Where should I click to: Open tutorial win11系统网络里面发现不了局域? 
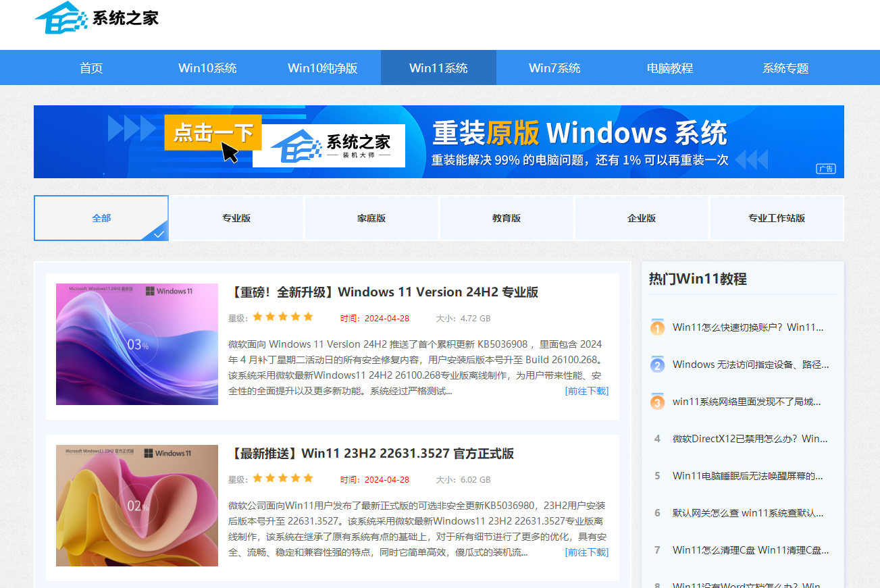point(747,402)
